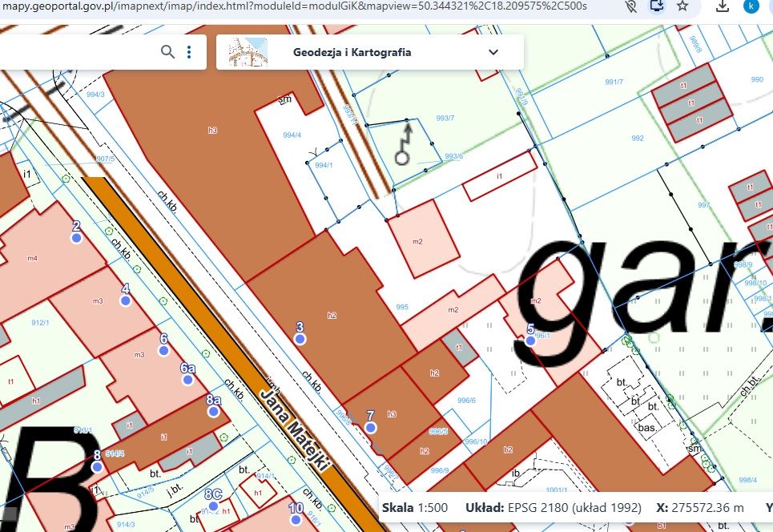Select parcel label 912/1
This screenshot has width=773, height=532.
point(40,322)
